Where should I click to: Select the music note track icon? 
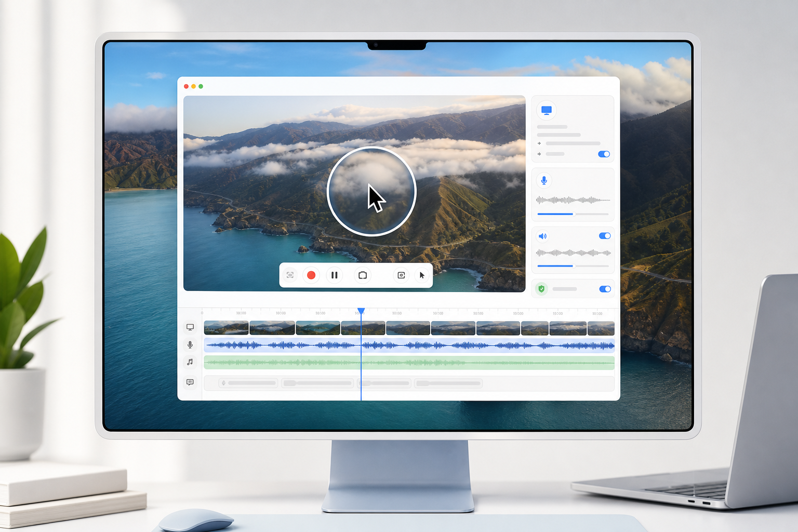(x=190, y=362)
